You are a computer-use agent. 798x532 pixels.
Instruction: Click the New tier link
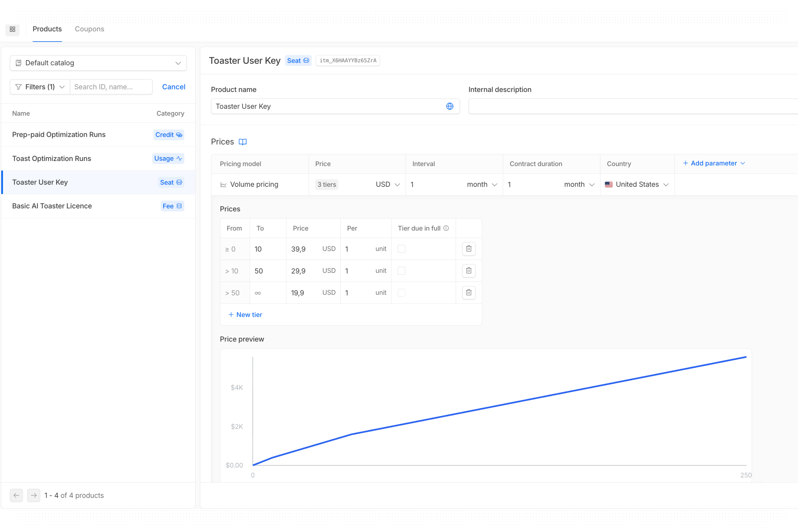pos(245,315)
